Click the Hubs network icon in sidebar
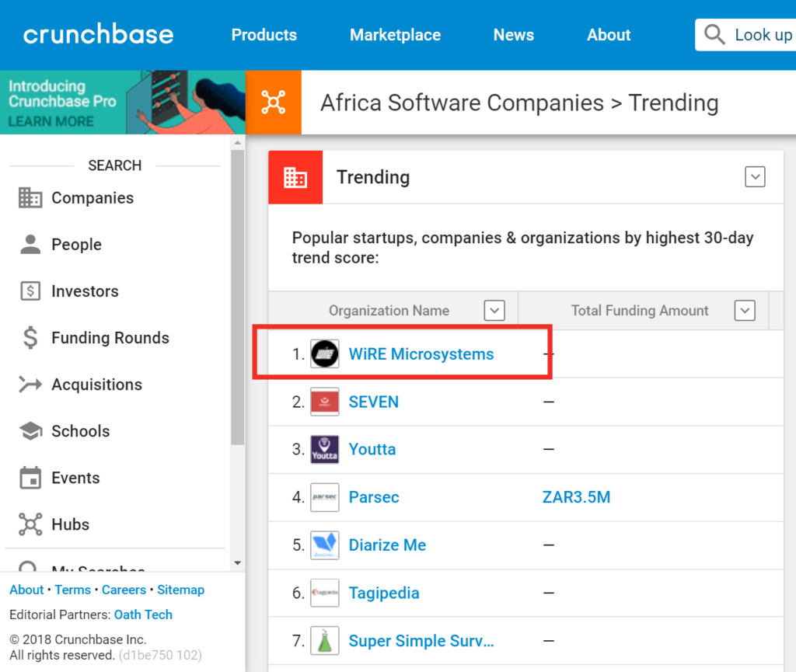796x672 pixels. (30, 524)
